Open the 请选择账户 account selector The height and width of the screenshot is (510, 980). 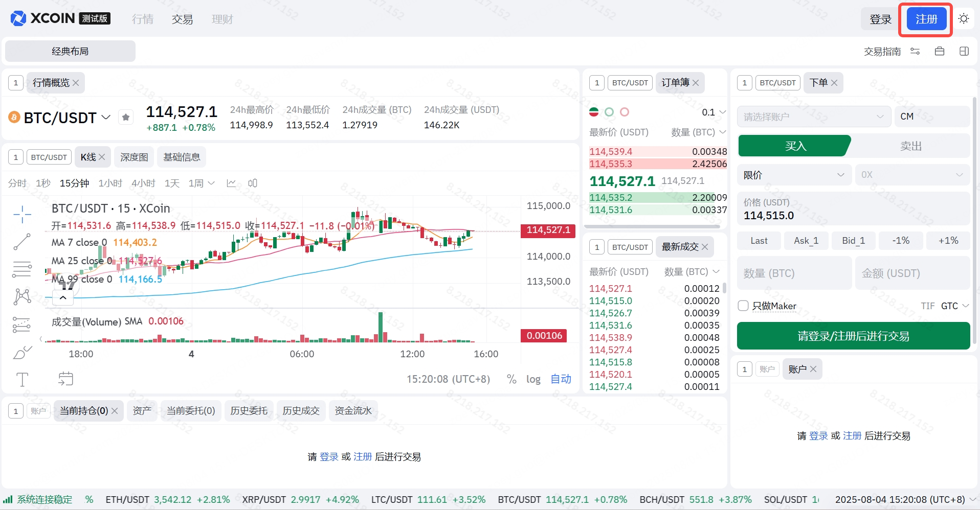813,117
